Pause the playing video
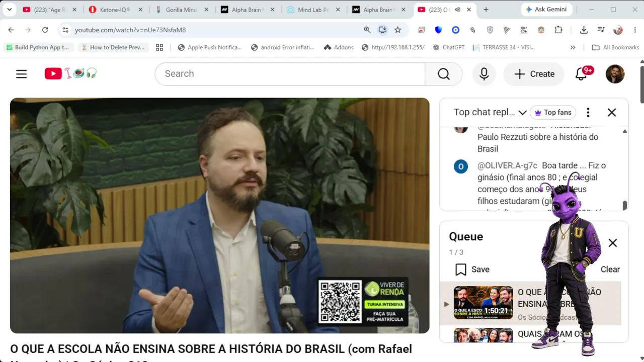 point(220,215)
